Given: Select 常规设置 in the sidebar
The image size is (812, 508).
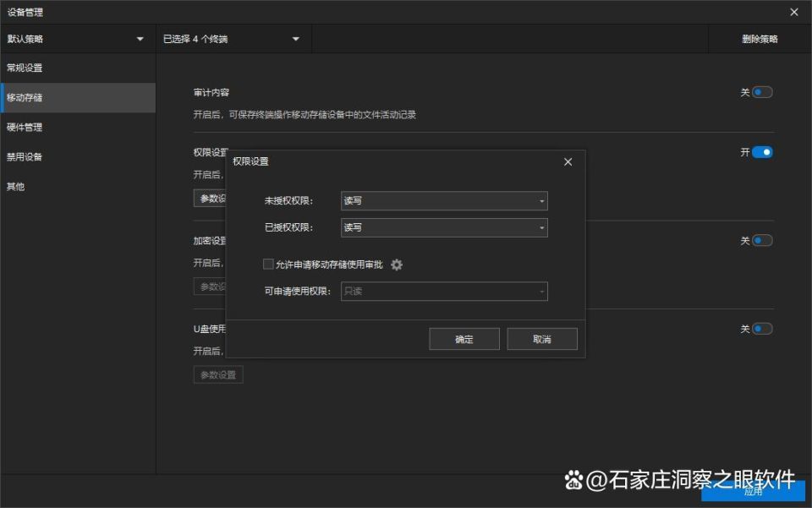Looking at the screenshot, I should coord(78,68).
